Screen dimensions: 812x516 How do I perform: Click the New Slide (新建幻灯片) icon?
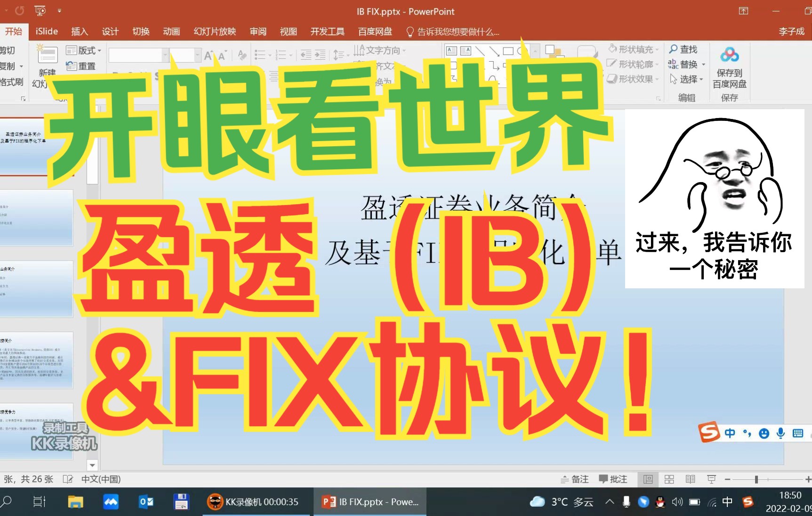47,54
